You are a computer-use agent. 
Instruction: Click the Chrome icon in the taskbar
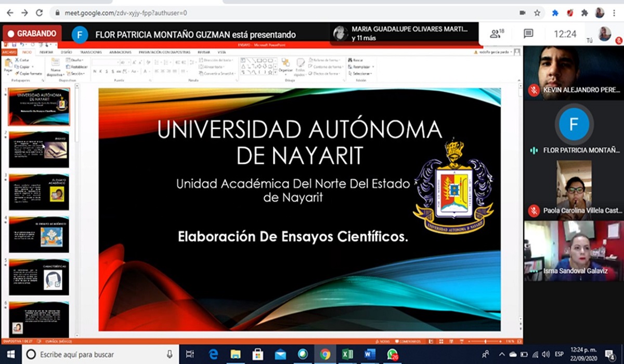(x=325, y=354)
